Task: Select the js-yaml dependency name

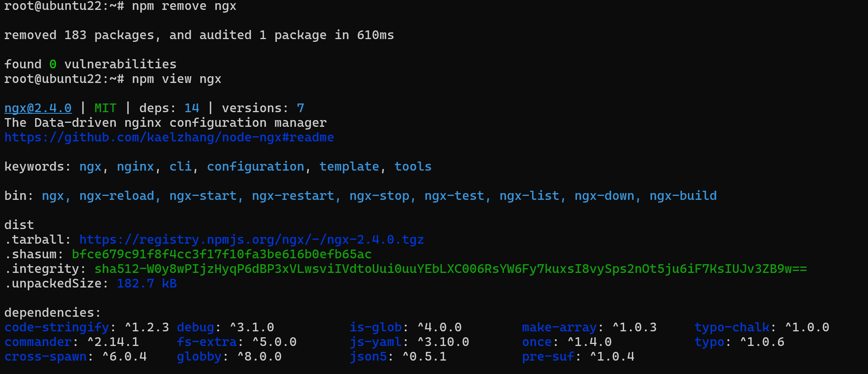Action: (x=376, y=342)
